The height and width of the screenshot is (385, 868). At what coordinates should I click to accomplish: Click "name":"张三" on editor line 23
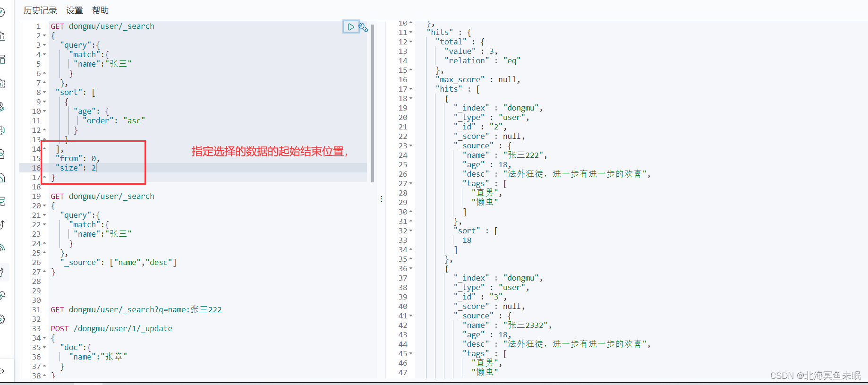point(102,234)
